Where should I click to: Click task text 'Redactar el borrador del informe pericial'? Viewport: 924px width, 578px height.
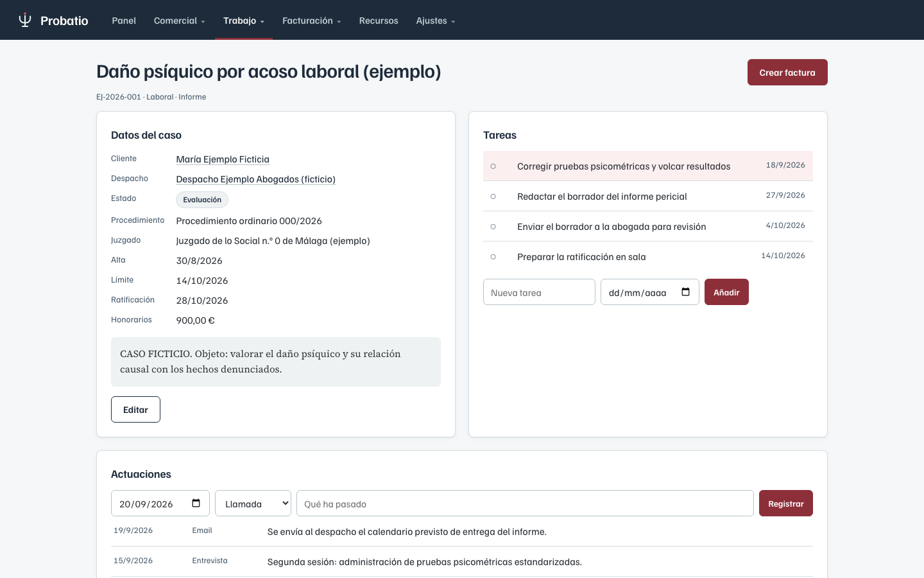602,197
